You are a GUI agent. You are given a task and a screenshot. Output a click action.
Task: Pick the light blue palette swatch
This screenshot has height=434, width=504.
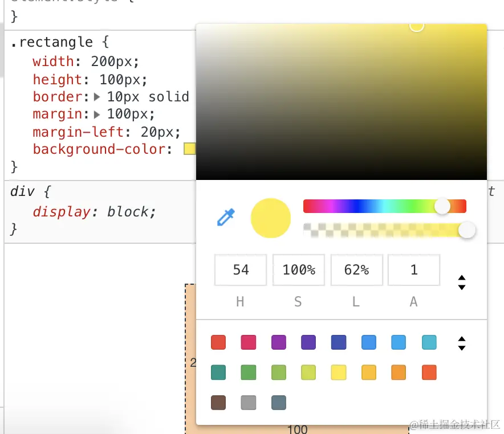(399, 342)
